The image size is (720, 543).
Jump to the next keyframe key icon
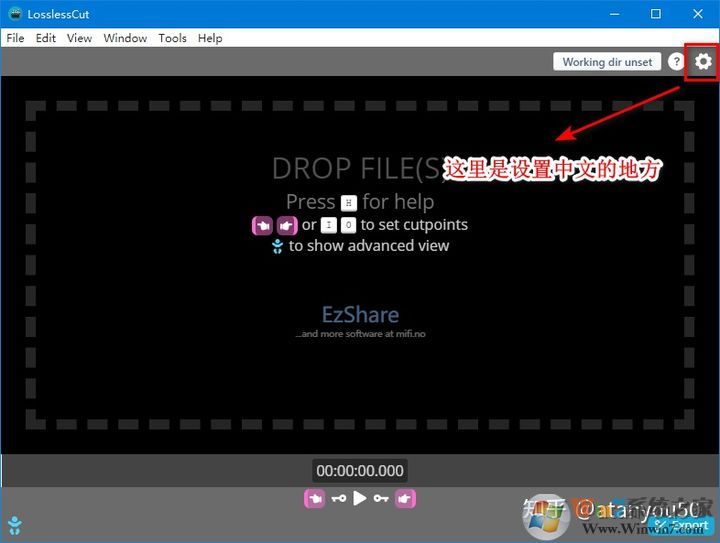381,498
